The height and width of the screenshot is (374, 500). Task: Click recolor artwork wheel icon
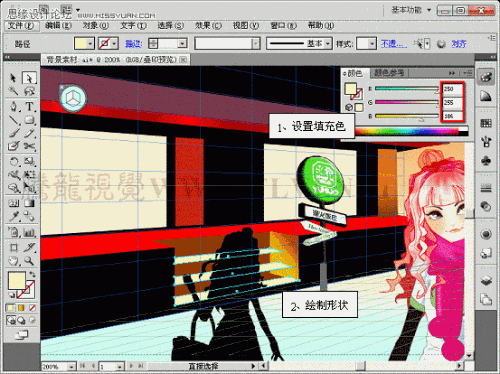tap(441, 44)
